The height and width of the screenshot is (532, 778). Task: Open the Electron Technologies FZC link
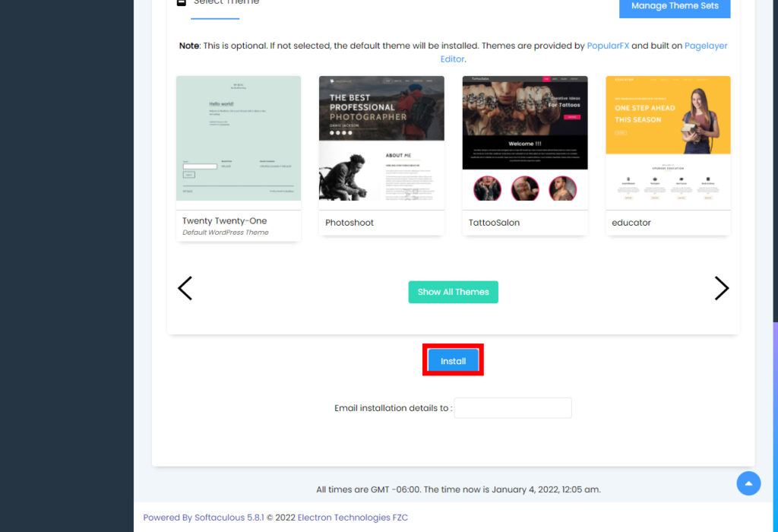pos(353,517)
